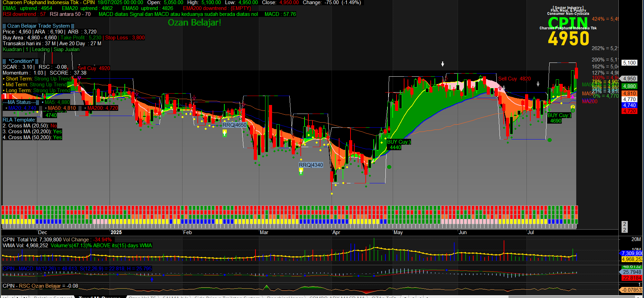644x298 pixels.
Task: Click the Take Profit : 5,230 text
Action: coord(81,38)
